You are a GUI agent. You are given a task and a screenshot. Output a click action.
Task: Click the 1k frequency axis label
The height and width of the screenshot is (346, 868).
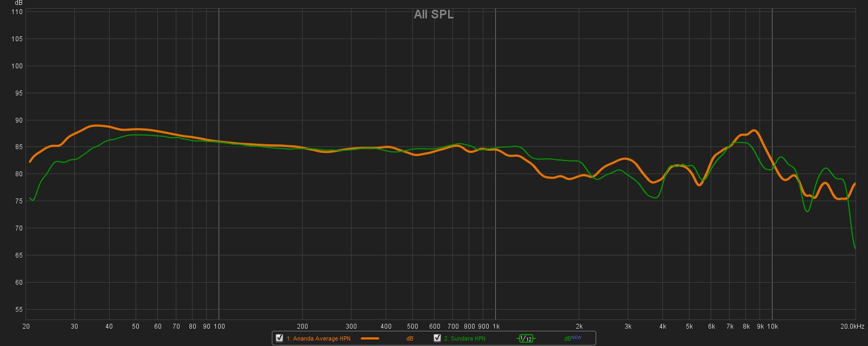pyautogui.click(x=496, y=326)
